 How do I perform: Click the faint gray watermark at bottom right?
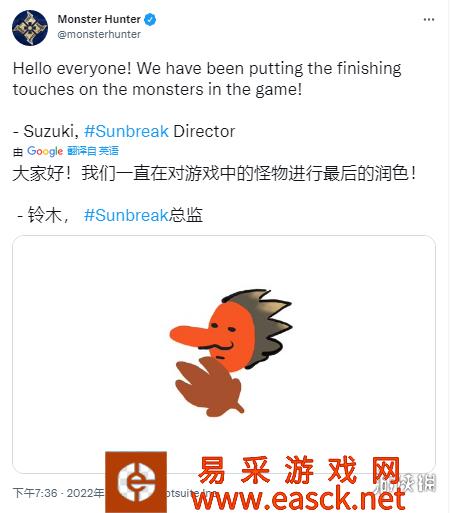coord(405,483)
